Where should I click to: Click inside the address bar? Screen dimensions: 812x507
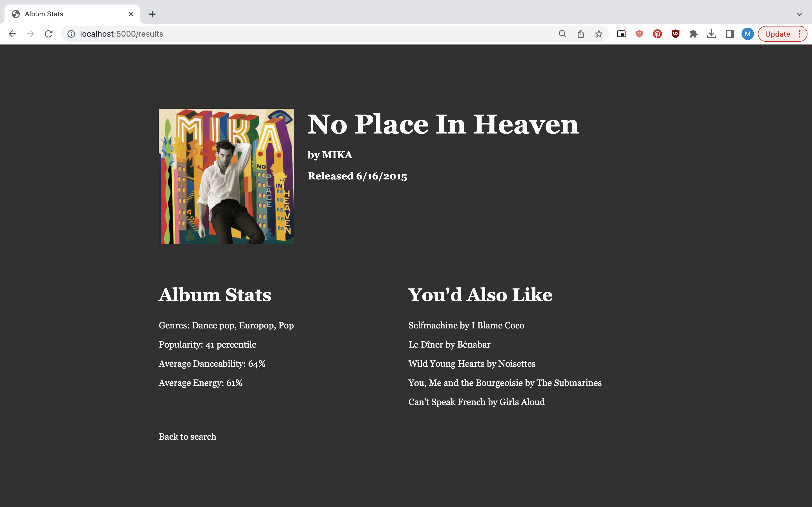tap(201, 34)
